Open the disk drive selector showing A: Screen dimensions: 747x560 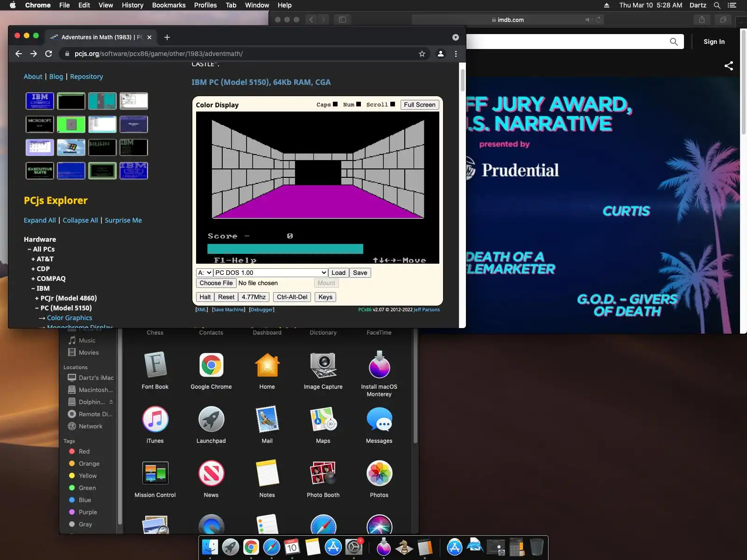pyautogui.click(x=204, y=273)
